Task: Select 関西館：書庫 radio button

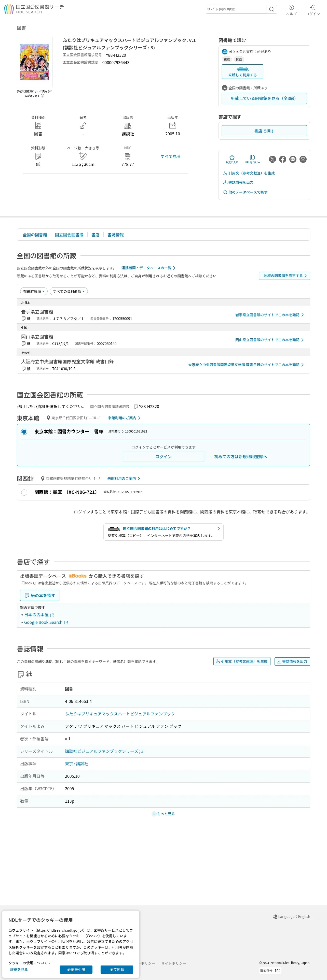Action: pyautogui.click(x=24, y=492)
